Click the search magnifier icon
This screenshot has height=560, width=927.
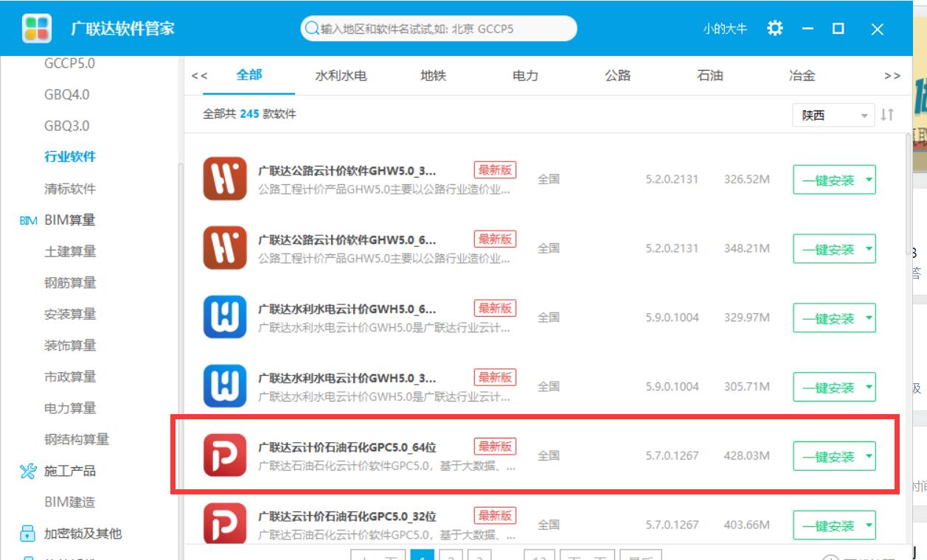pyautogui.click(x=311, y=29)
